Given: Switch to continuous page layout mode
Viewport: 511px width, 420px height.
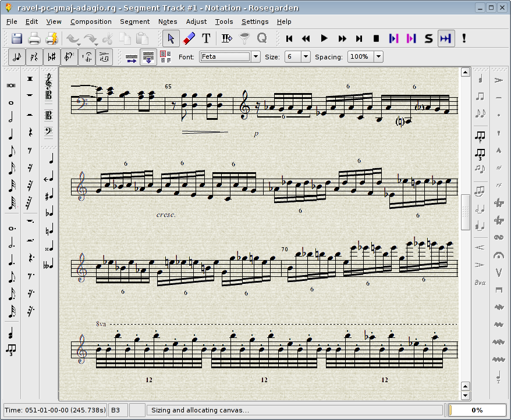Looking at the screenshot, I should click(x=148, y=58).
